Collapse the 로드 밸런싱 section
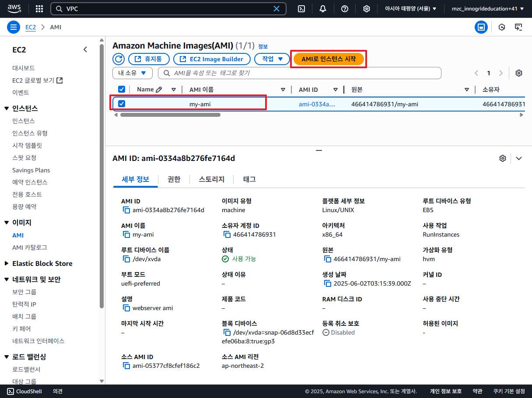This screenshot has width=532, height=398. click(7, 357)
